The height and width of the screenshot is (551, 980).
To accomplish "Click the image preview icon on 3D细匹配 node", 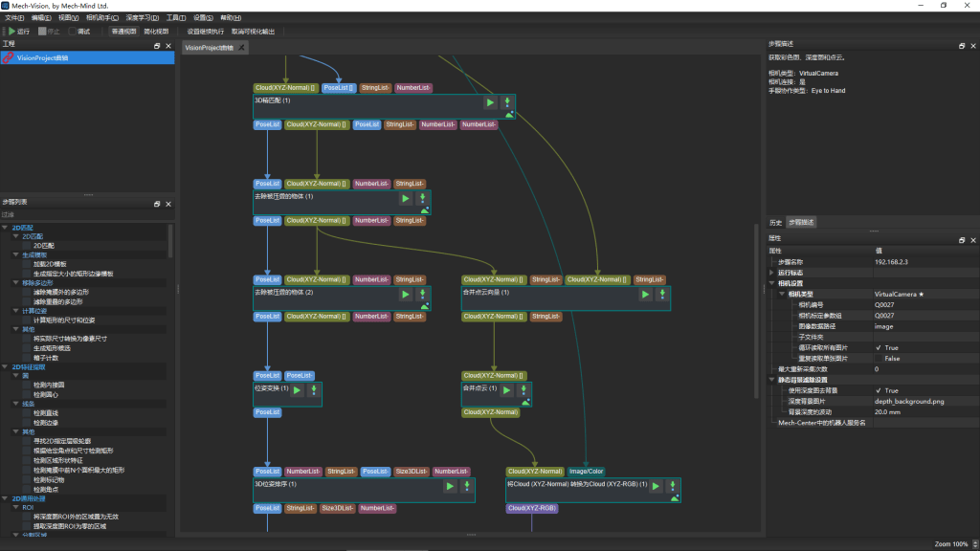I will (509, 114).
